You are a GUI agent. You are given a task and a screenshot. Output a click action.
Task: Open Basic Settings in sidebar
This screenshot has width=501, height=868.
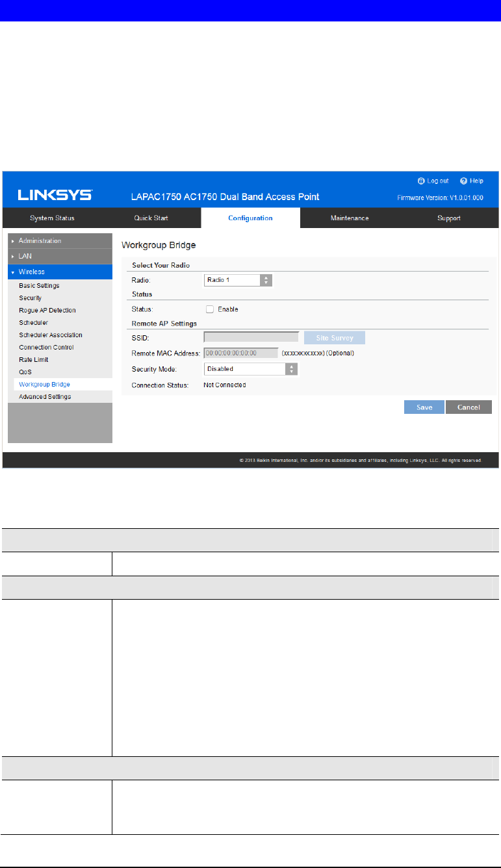pyautogui.click(x=39, y=286)
